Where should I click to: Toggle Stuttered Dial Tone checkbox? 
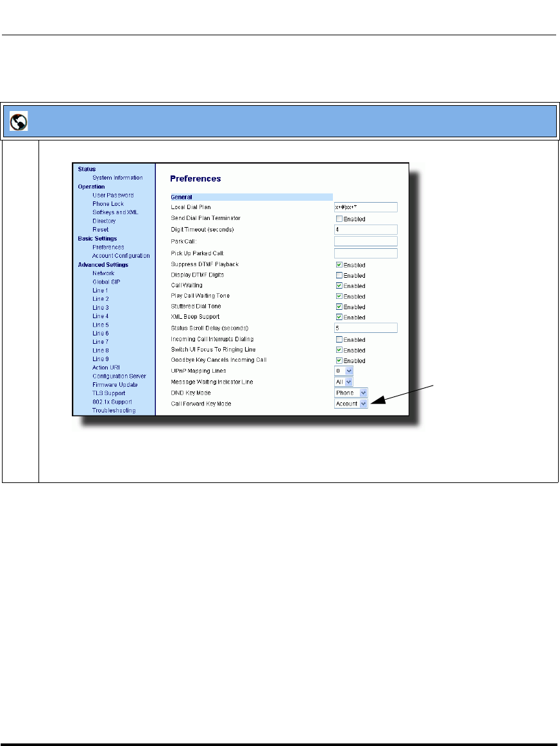(x=339, y=307)
